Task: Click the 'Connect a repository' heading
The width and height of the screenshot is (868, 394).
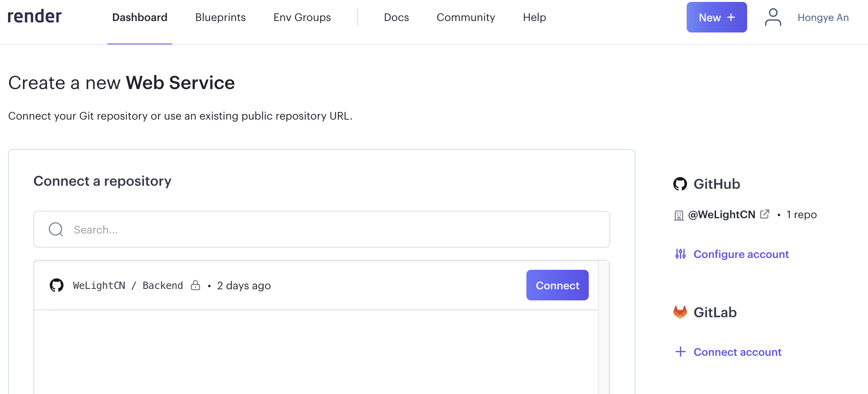Action: pyautogui.click(x=103, y=181)
